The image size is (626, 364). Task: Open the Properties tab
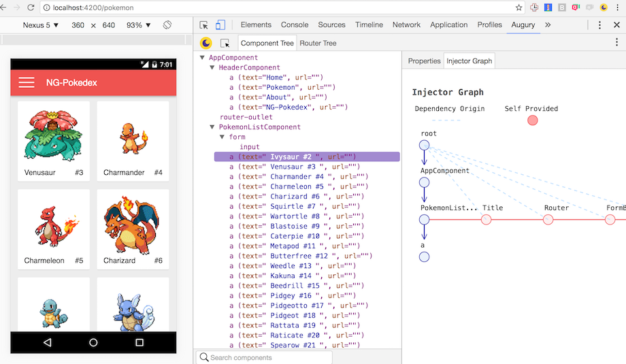point(424,61)
